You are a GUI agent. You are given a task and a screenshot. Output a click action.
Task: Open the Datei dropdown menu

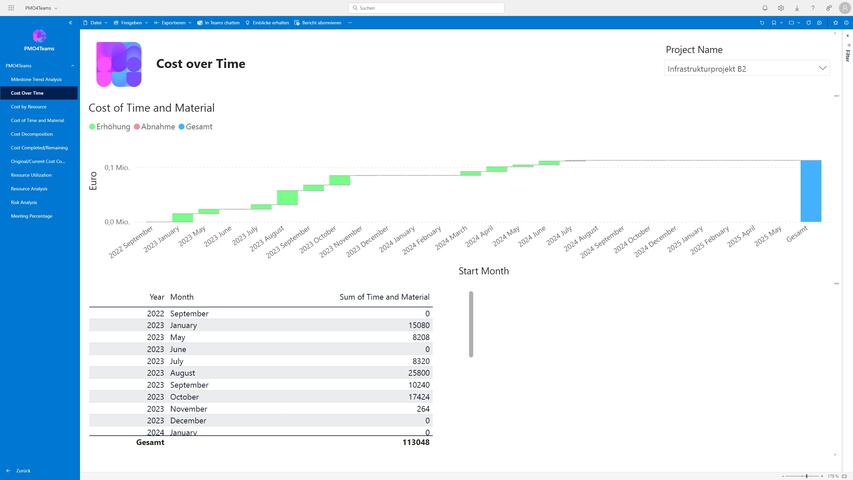tap(96, 22)
